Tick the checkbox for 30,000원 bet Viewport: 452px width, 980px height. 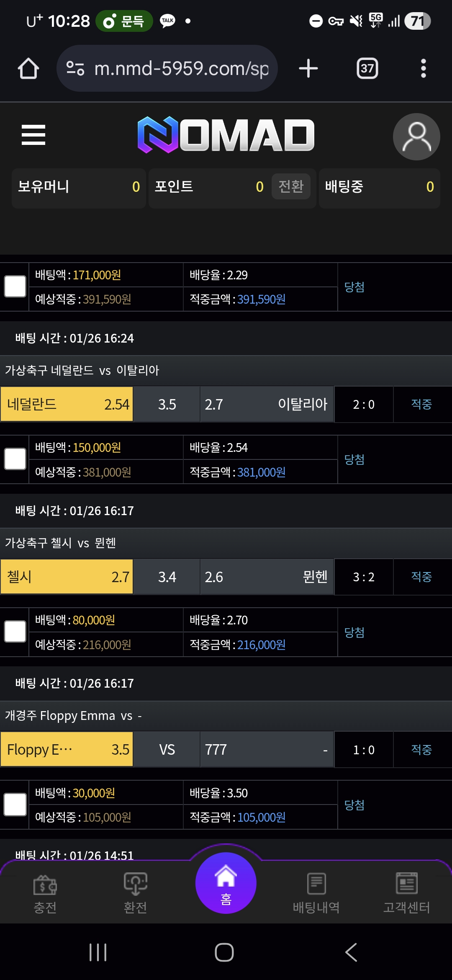pos(15,805)
